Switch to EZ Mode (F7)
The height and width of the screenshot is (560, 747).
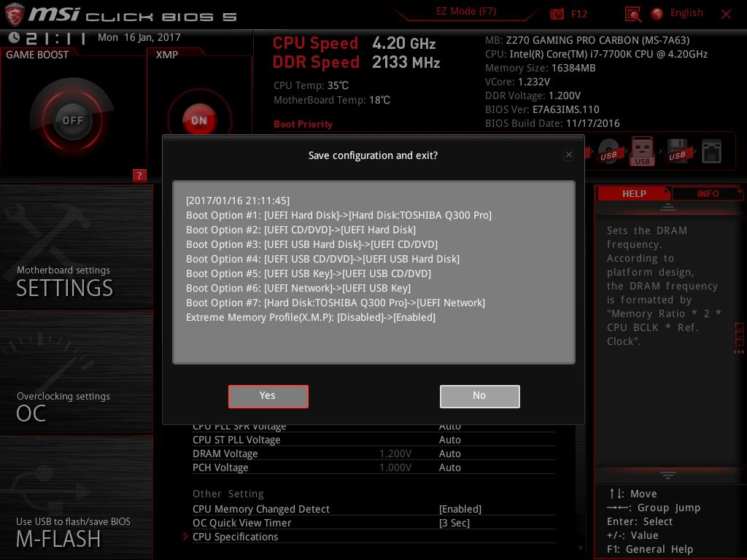pos(467,12)
